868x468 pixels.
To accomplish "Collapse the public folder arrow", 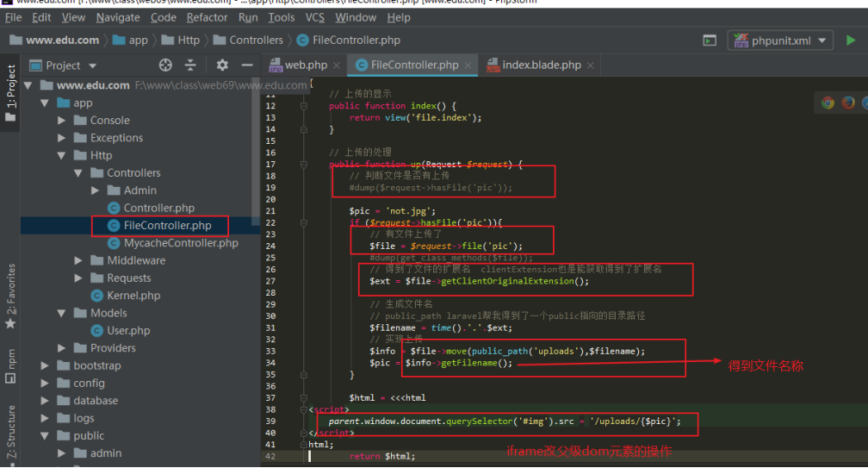I will (45, 436).
